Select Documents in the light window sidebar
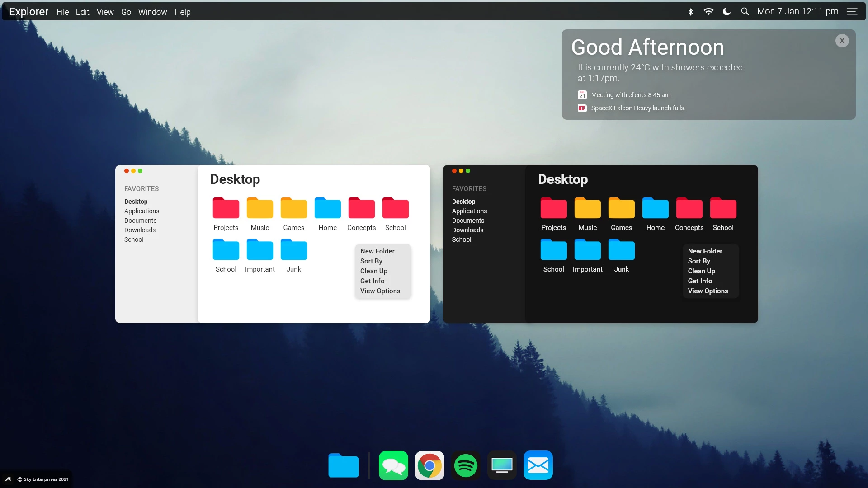868x488 pixels. 140,221
